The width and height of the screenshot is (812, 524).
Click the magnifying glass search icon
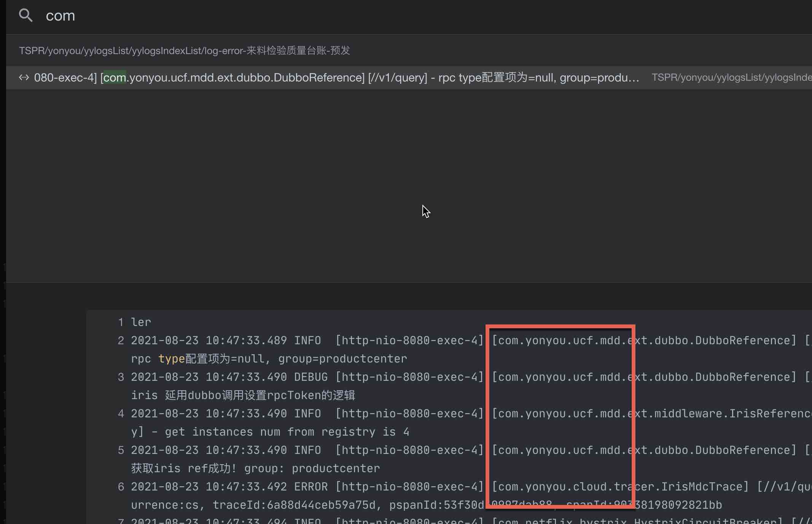(25, 15)
